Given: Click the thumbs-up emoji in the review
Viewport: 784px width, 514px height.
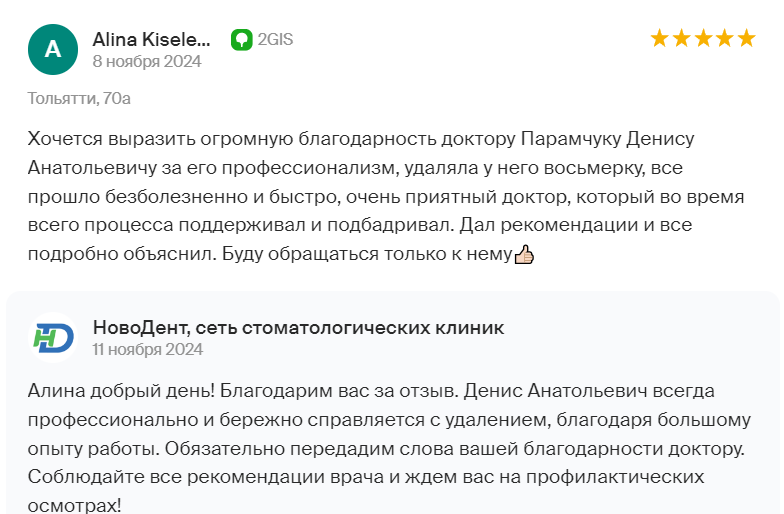Looking at the screenshot, I should [x=524, y=254].
